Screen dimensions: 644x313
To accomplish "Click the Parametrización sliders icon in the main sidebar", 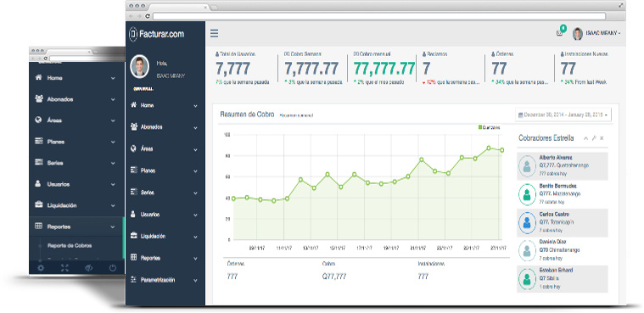I will (133, 280).
